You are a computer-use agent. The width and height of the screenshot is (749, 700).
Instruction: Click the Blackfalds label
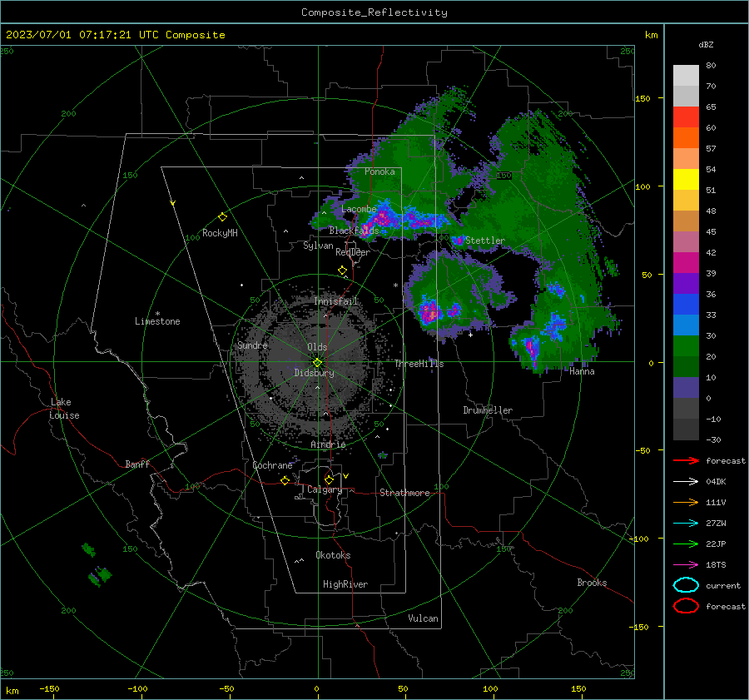(354, 231)
